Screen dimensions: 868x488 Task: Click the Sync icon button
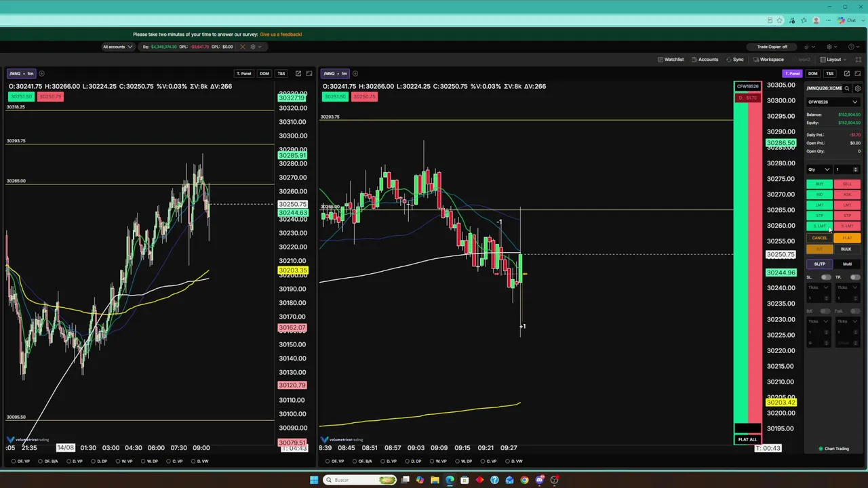(x=735, y=60)
